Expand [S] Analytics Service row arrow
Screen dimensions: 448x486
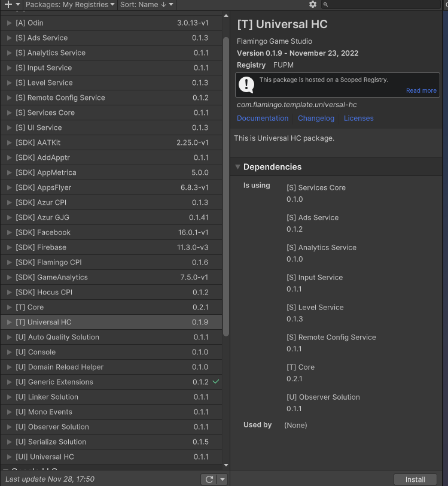pos(10,53)
